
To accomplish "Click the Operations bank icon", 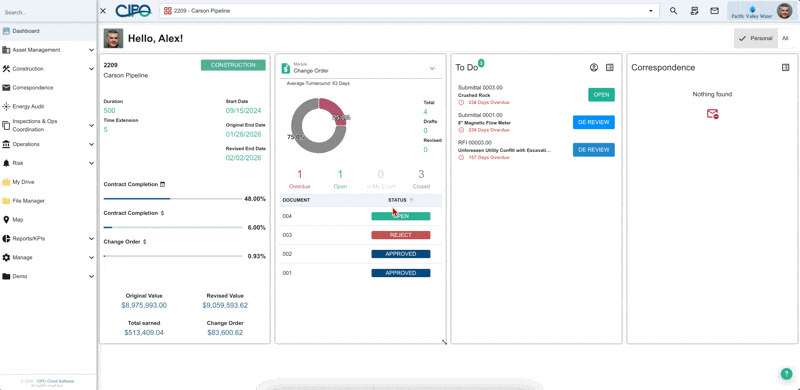I will [6, 144].
